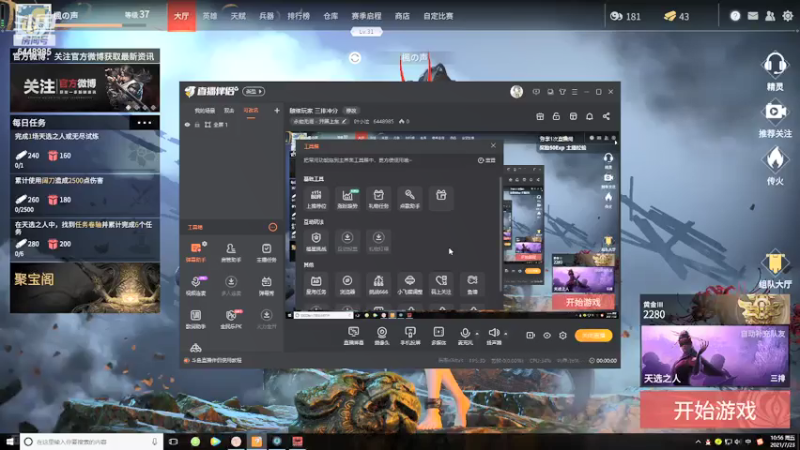Open Task View on the taskbar
This screenshot has width=800, height=450.
pyautogui.click(x=173, y=441)
